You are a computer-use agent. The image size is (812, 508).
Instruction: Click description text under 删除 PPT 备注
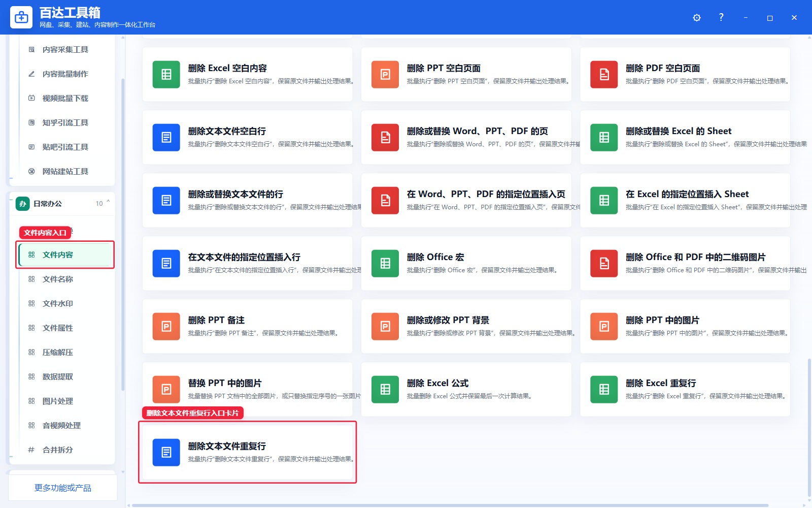point(263,333)
